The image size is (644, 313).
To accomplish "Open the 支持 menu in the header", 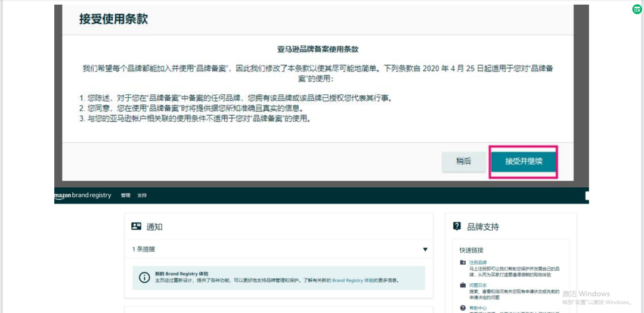I will (x=142, y=196).
